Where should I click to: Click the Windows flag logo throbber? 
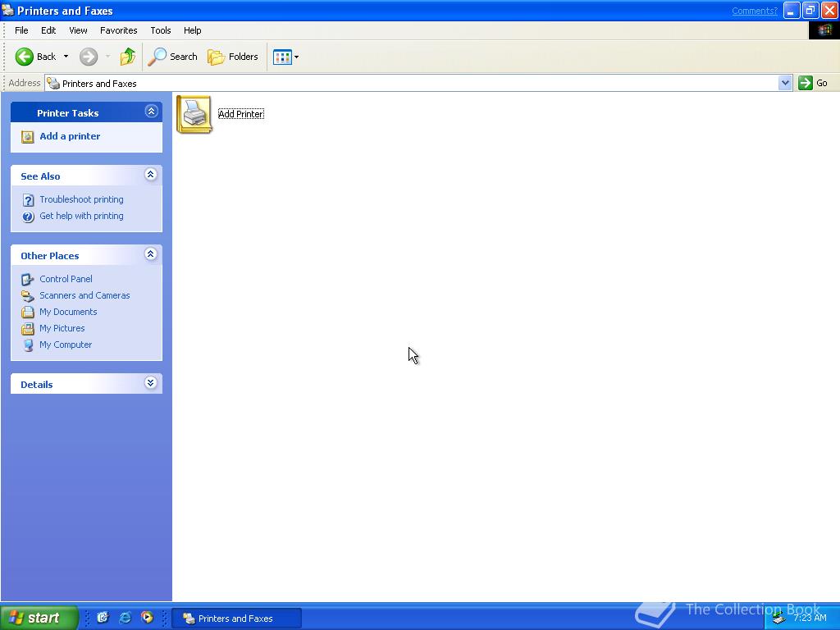pos(824,30)
